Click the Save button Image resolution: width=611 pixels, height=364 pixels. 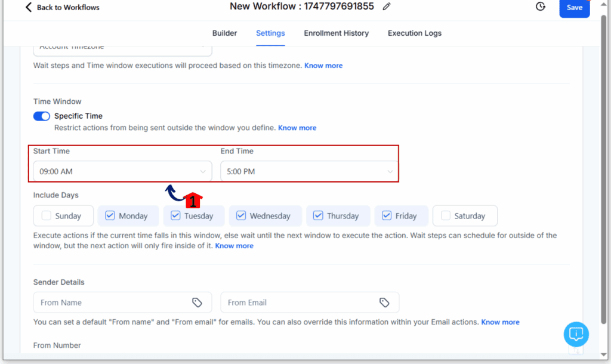tap(575, 8)
